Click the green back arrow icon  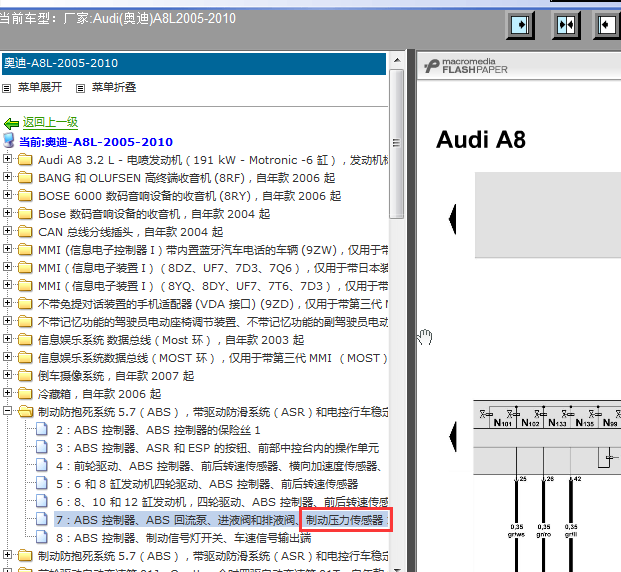[11, 124]
